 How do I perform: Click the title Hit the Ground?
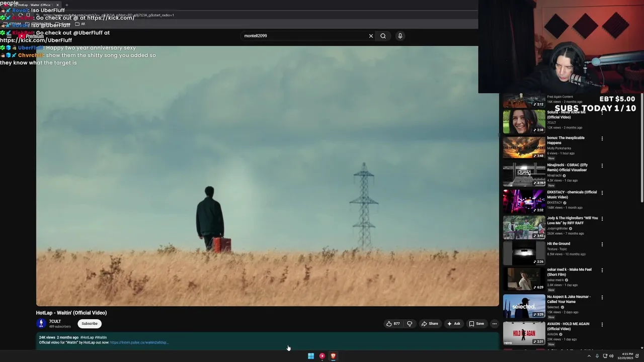click(559, 244)
